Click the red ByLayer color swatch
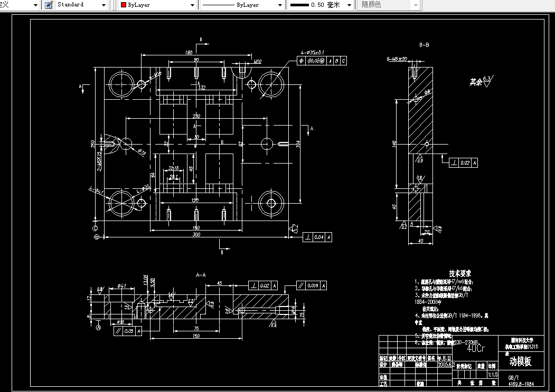 (x=124, y=5)
